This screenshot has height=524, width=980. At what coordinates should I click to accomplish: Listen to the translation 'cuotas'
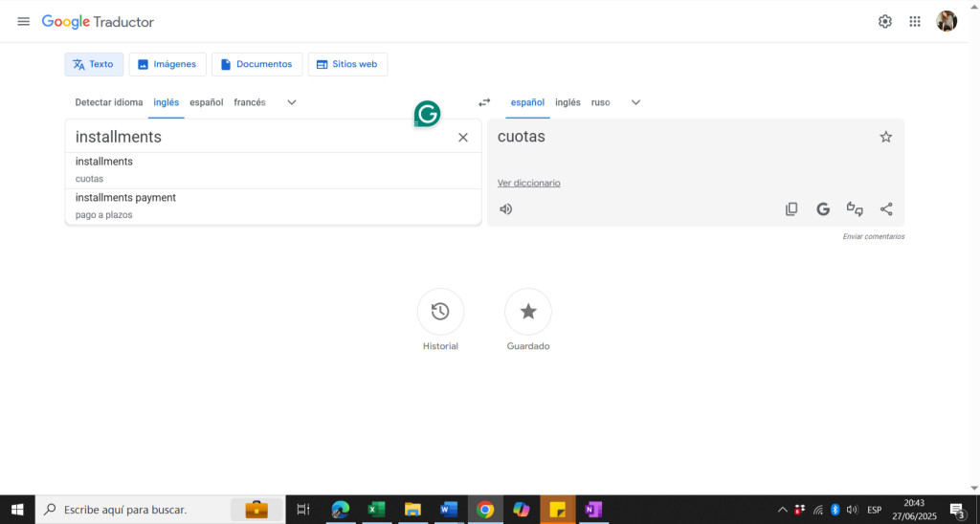(506, 209)
